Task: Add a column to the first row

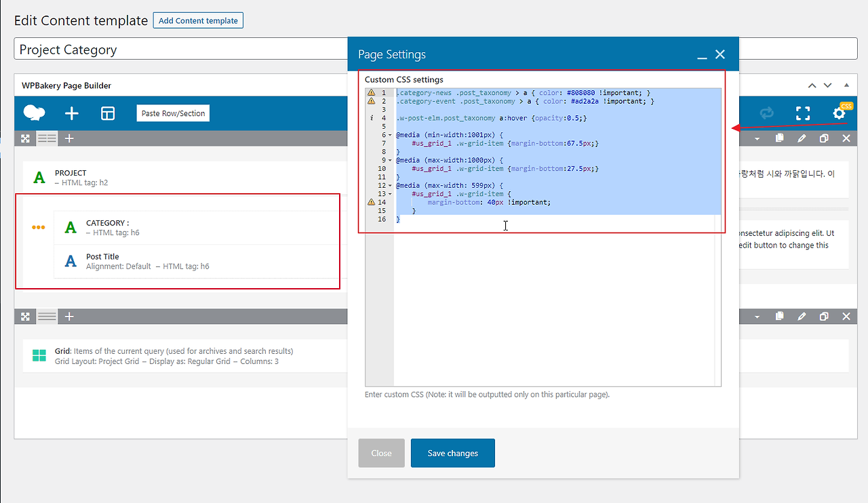Action: click(x=69, y=138)
